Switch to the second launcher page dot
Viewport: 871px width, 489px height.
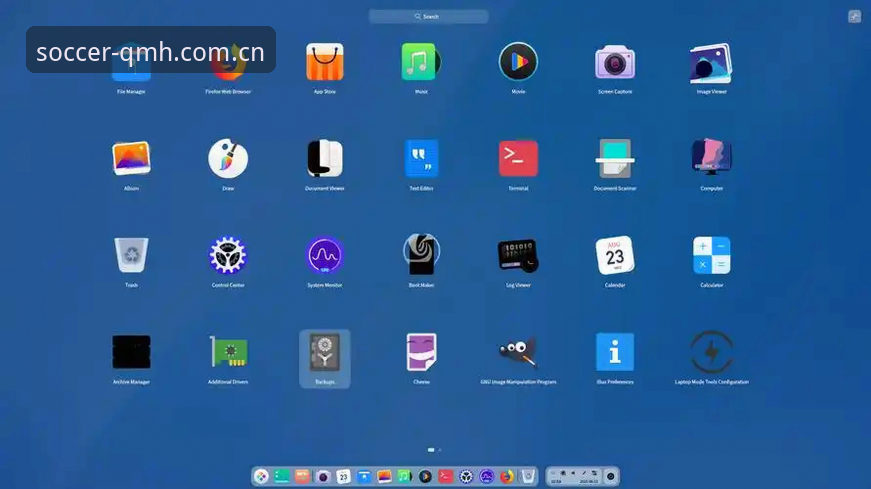tap(439, 450)
